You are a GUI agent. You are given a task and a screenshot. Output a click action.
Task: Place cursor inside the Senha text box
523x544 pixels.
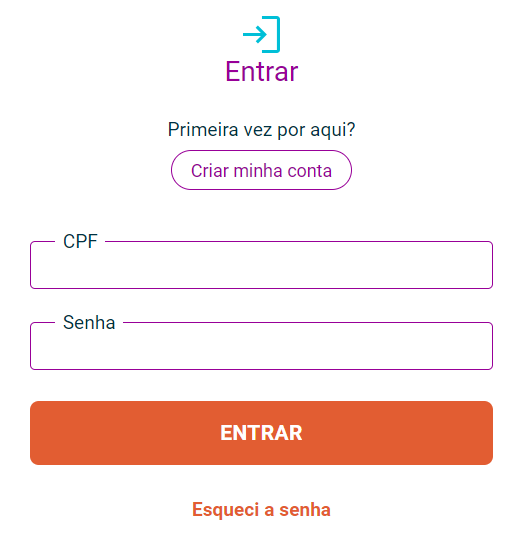(x=261, y=346)
